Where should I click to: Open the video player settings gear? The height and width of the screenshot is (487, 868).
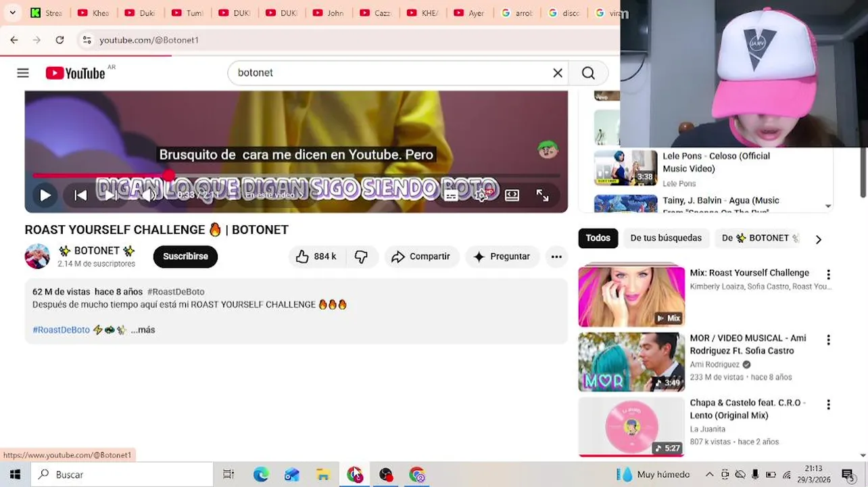click(x=481, y=195)
